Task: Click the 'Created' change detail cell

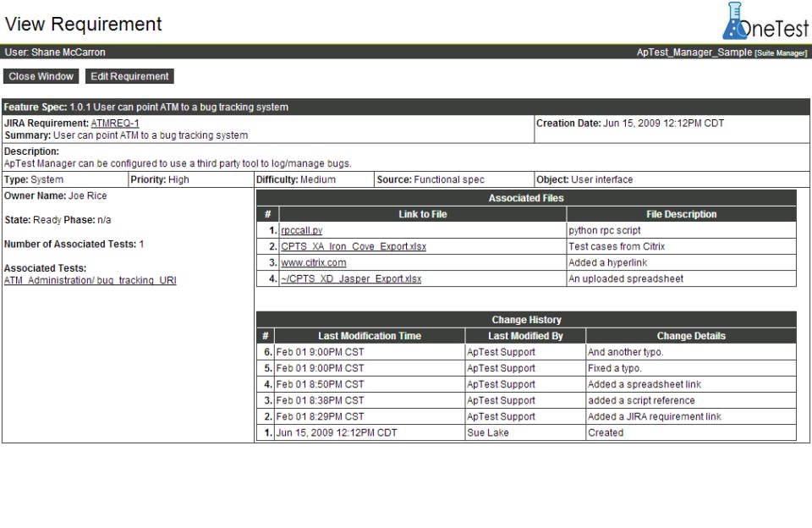Action: point(691,432)
